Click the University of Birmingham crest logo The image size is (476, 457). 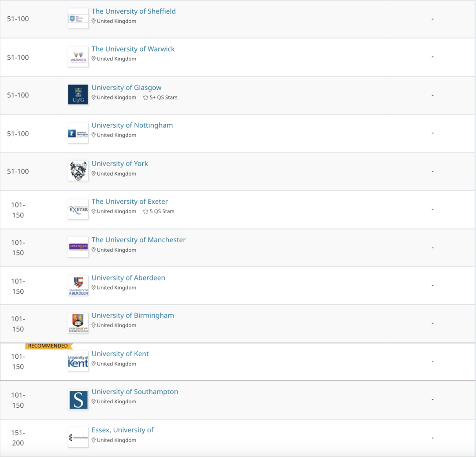click(x=78, y=323)
